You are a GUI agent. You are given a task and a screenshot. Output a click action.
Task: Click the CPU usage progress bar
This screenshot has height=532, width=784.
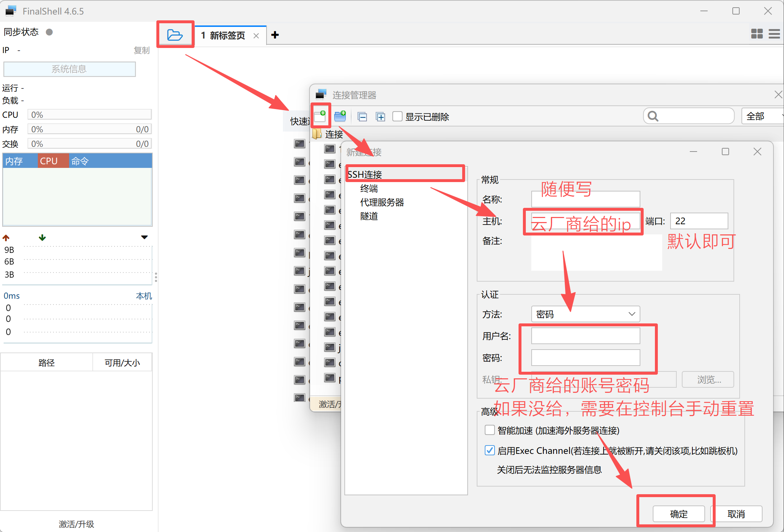(89, 114)
